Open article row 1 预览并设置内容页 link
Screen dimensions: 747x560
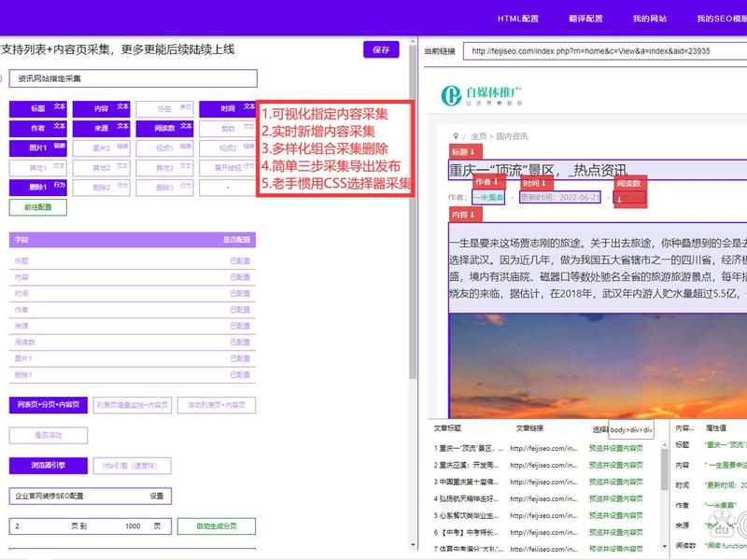[615, 448]
